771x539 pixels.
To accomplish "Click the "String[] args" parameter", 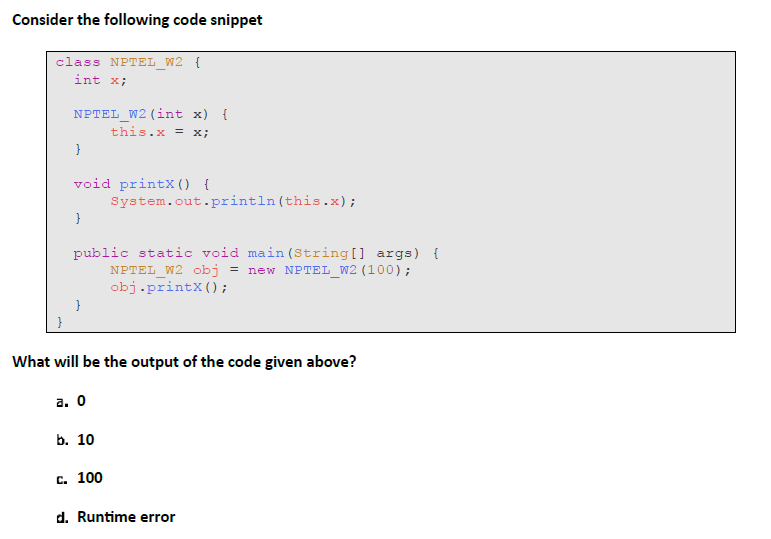I will (349, 253).
